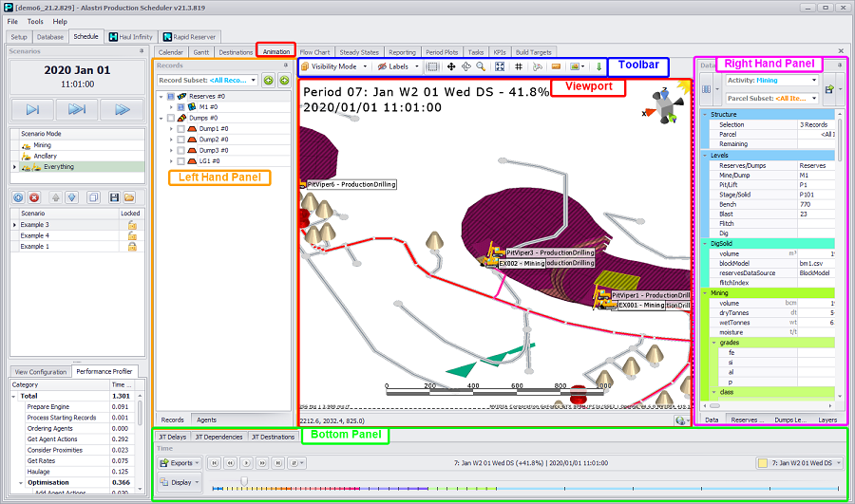Open the Visibility Mode dropdown
The image size is (855, 504).
tap(333, 67)
